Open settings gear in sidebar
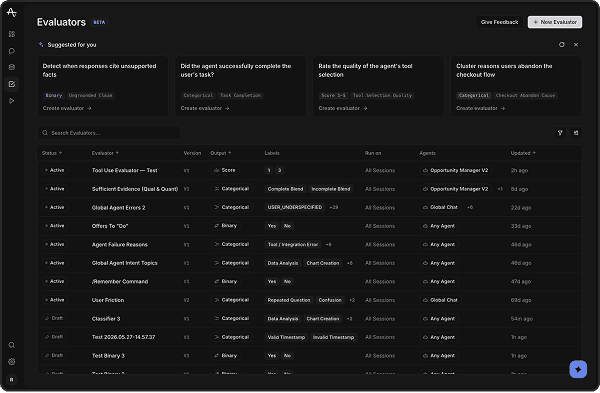The width and height of the screenshot is (600, 393). [12, 362]
